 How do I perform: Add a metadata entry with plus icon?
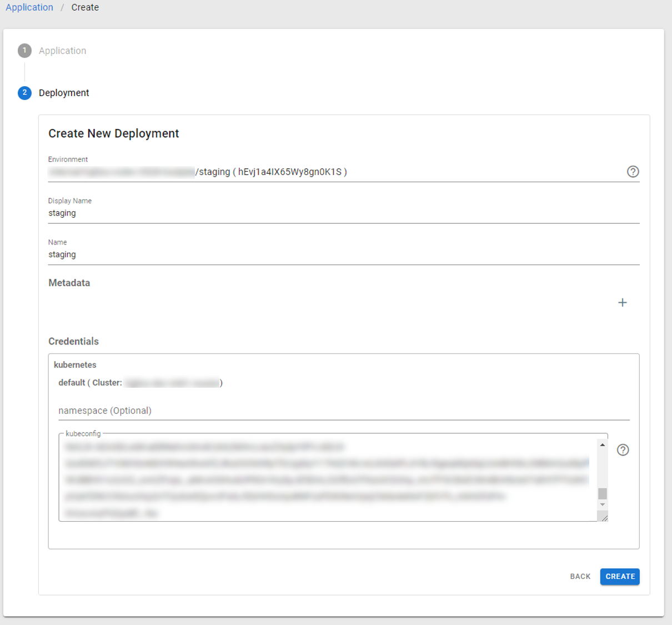(622, 303)
